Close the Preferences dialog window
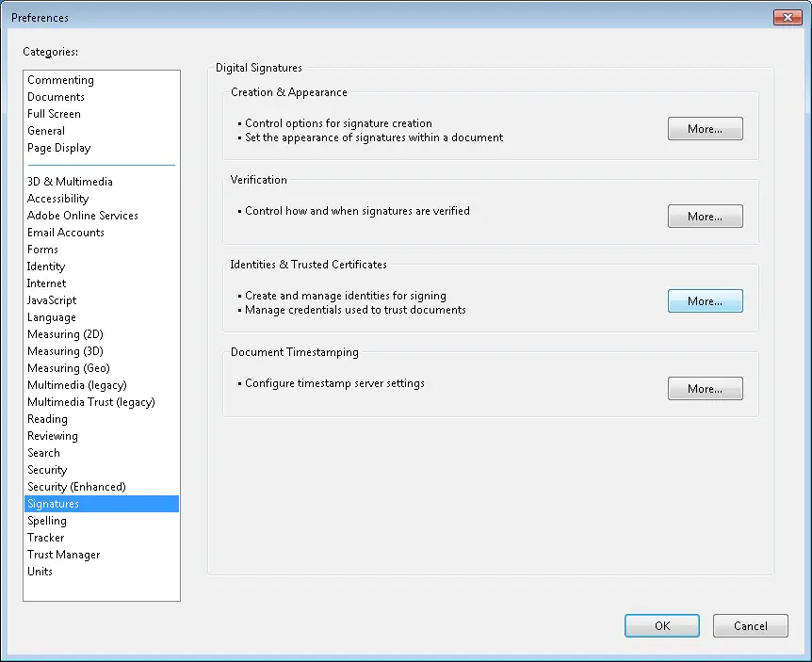This screenshot has width=812, height=662. point(788,17)
